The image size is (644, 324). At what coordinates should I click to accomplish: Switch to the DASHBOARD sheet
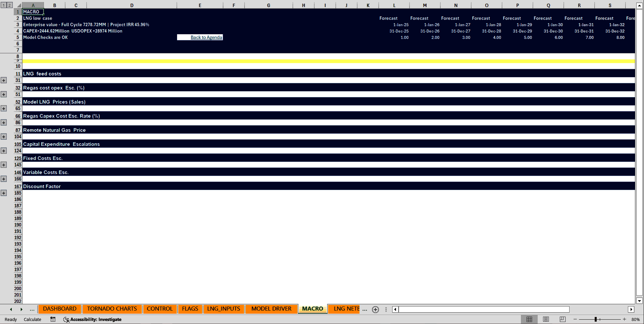pyautogui.click(x=59, y=309)
